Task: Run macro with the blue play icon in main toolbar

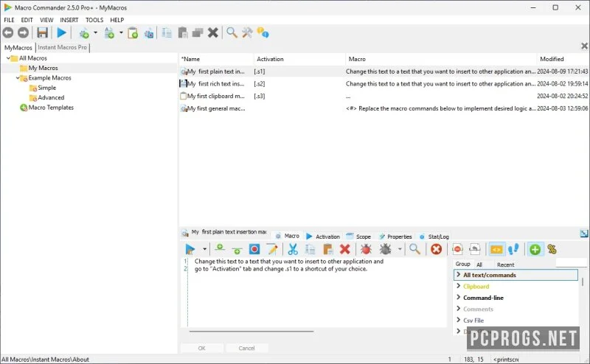Action: click(x=62, y=33)
